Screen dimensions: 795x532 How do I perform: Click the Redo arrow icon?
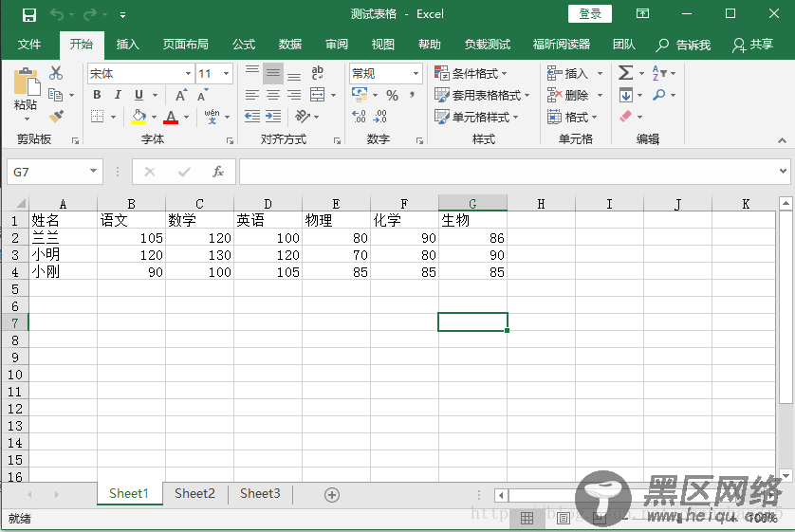pos(90,14)
